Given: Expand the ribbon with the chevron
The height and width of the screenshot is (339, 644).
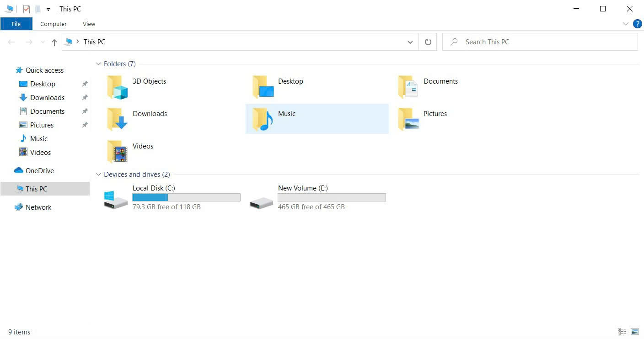Looking at the screenshot, I should pos(626,24).
